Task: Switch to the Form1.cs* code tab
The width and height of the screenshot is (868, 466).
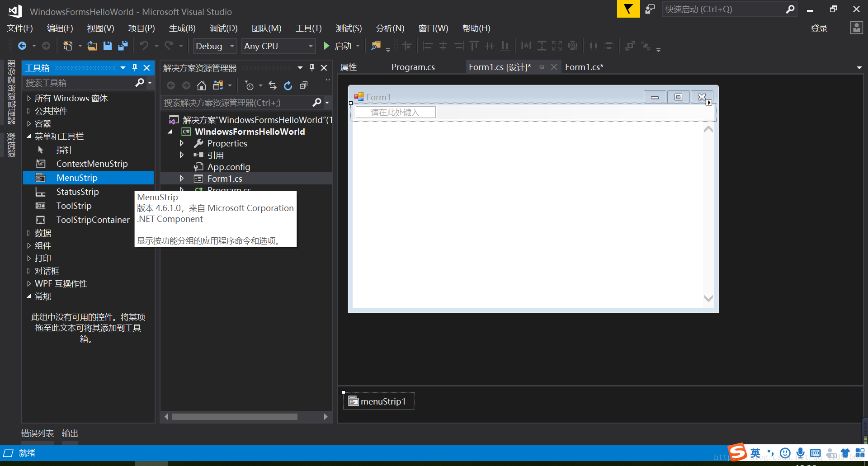Action: pyautogui.click(x=584, y=67)
